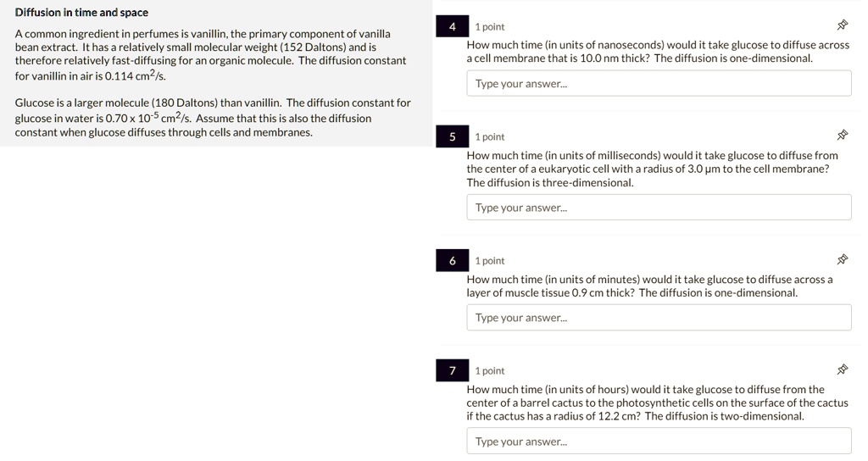Image resolution: width=868 pixels, height=461 pixels.
Task: Pin question 4 with the pushpin icon
Action: (843, 25)
